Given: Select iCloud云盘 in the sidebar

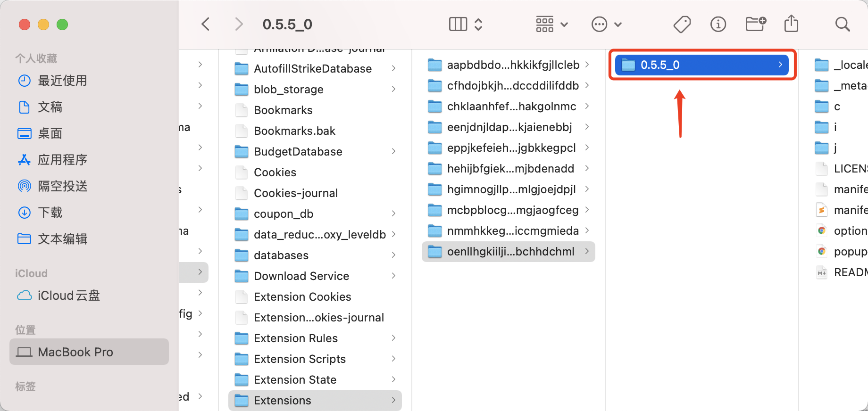Looking at the screenshot, I should pyautogui.click(x=68, y=296).
